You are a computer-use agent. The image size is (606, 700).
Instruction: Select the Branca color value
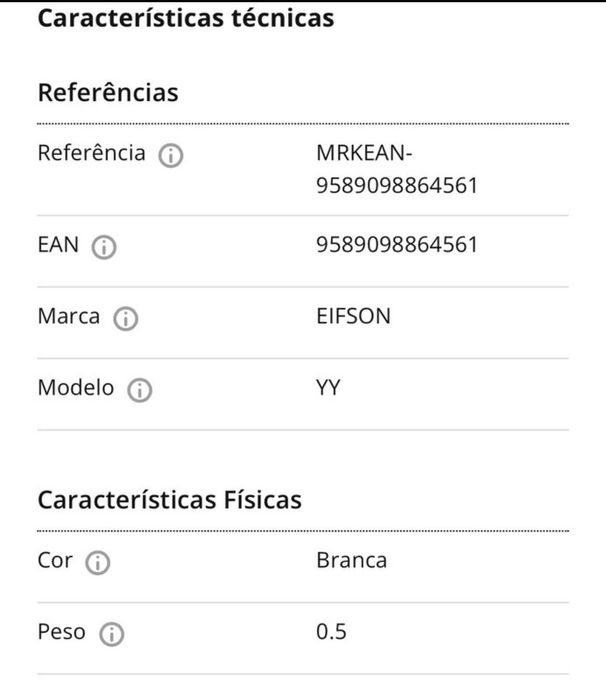351,560
